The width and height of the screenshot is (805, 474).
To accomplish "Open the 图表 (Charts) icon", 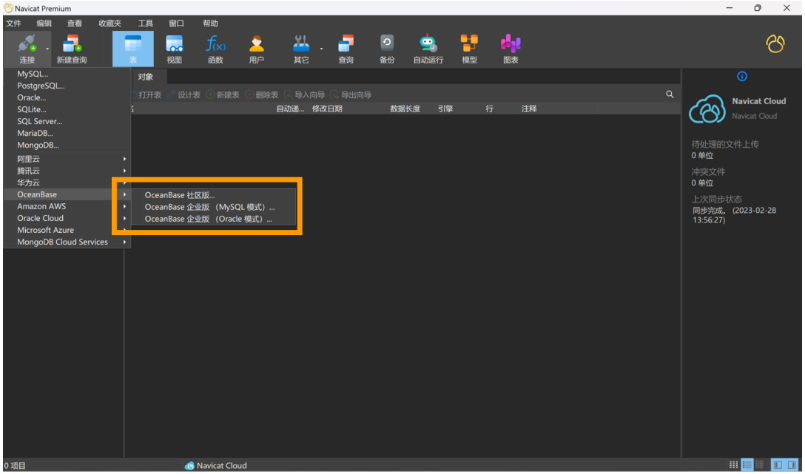I will coord(510,49).
